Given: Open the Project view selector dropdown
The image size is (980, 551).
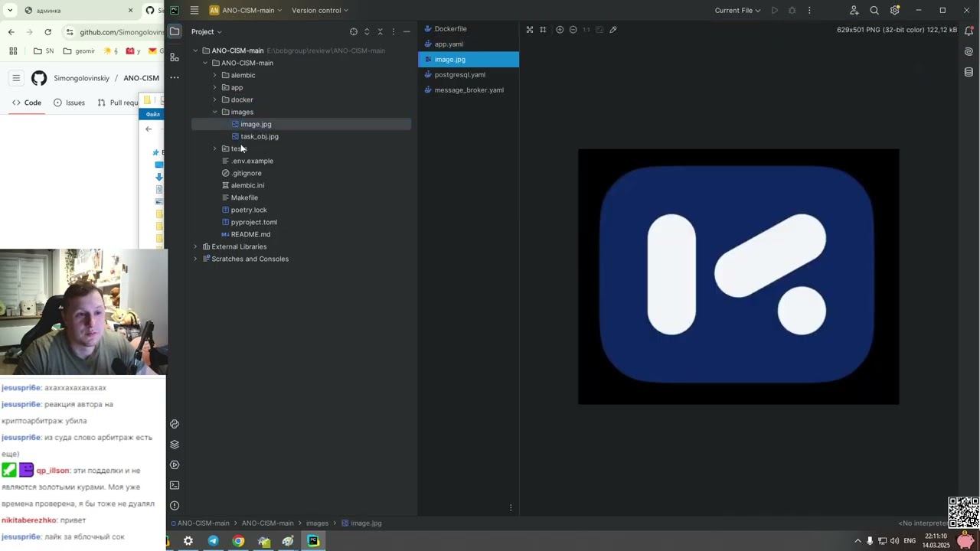Looking at the screenshot, I should 206,31.
